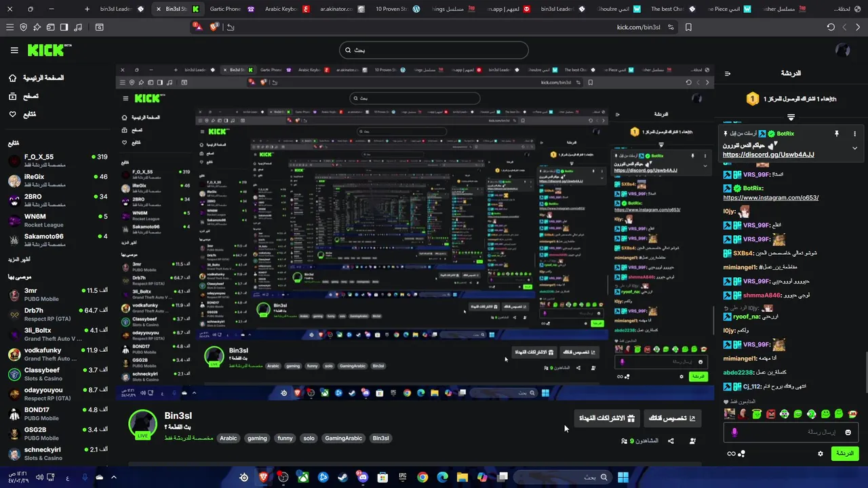Screen dimensions: 868x488
Task: Open F_O_X_55 channel in sidebar
Action: [x=58, y=161]
